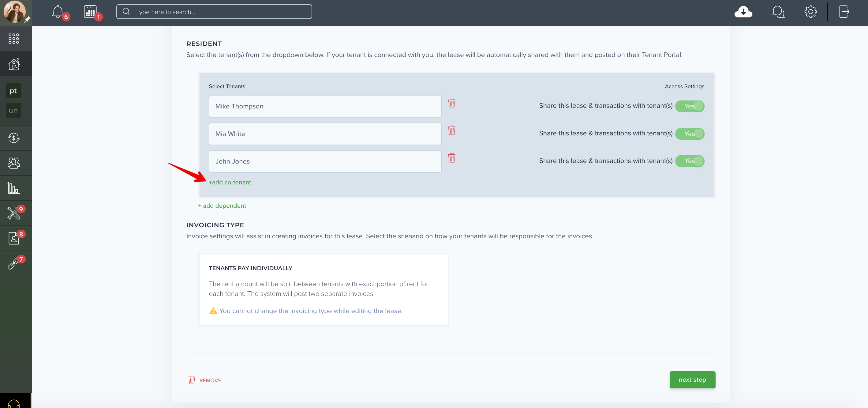The height and width of the screenshot is (408, 868).
Task: Click the 'RESIDENT' section heading
Action: 204,44
